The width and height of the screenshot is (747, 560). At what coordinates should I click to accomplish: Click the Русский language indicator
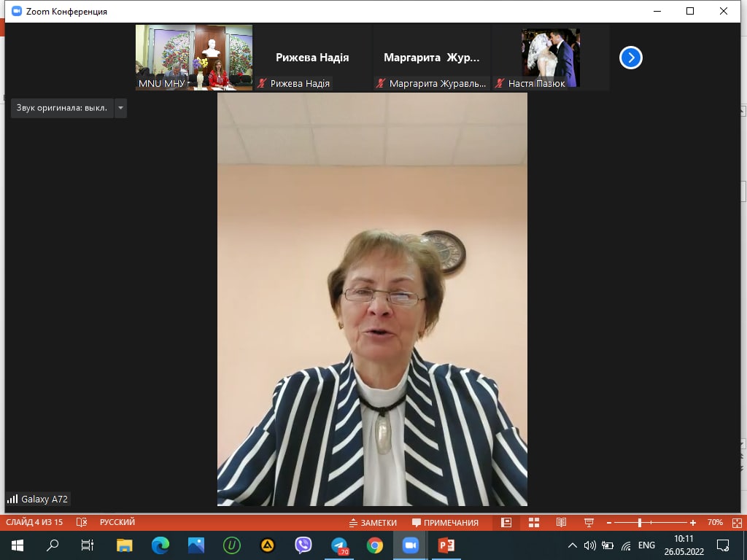point(117,522)
